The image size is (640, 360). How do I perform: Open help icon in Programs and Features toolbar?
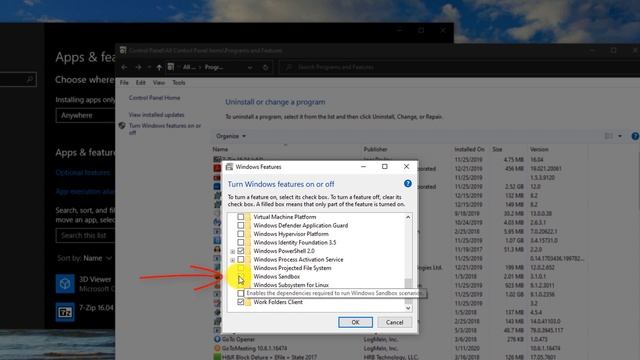tap(635, 136)
